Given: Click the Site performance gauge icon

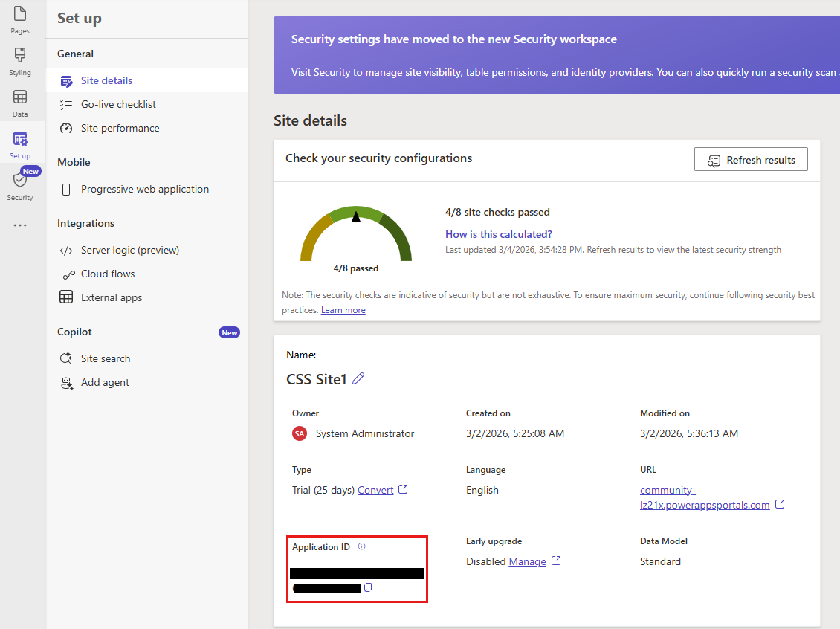Looking at the screenshot, I should 66,128.
